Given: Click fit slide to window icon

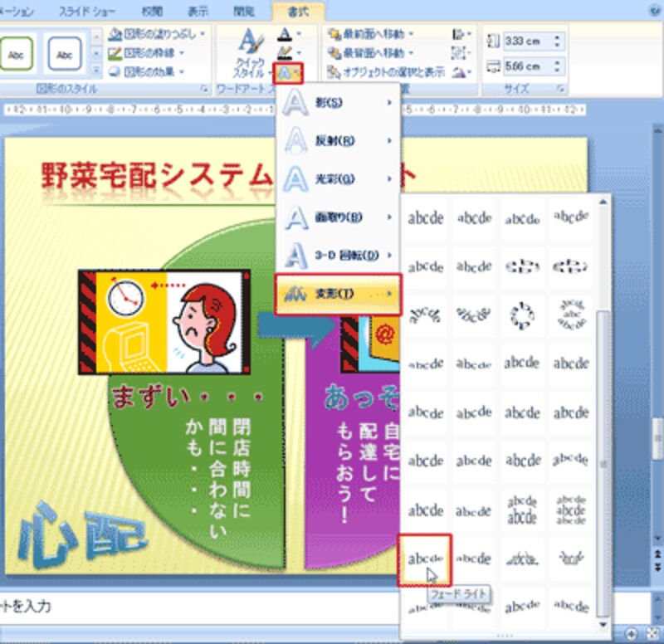Looking at the screenshot, I should click(x=653, y=634).
